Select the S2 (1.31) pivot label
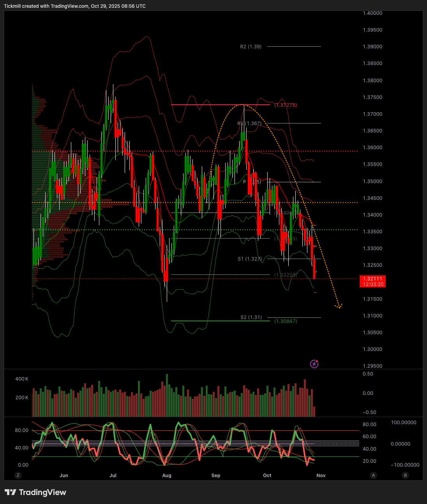This screenshot has height=504, width=427. [251, 317]
